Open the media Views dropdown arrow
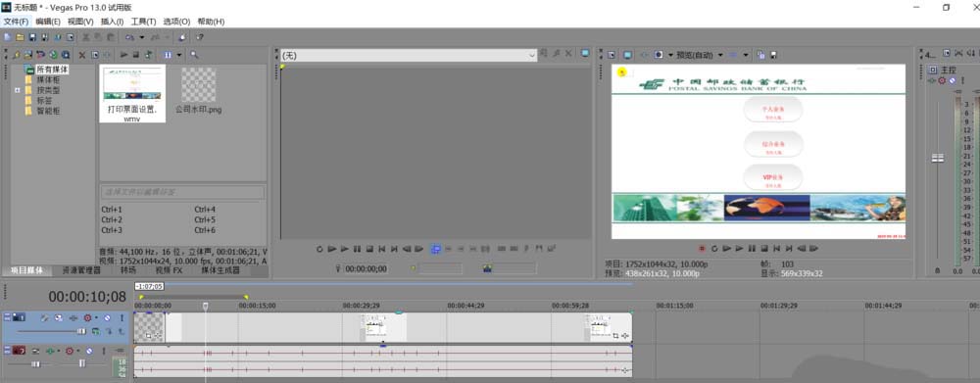This screenshot has height=383, width=980. (x=178, y=54)
